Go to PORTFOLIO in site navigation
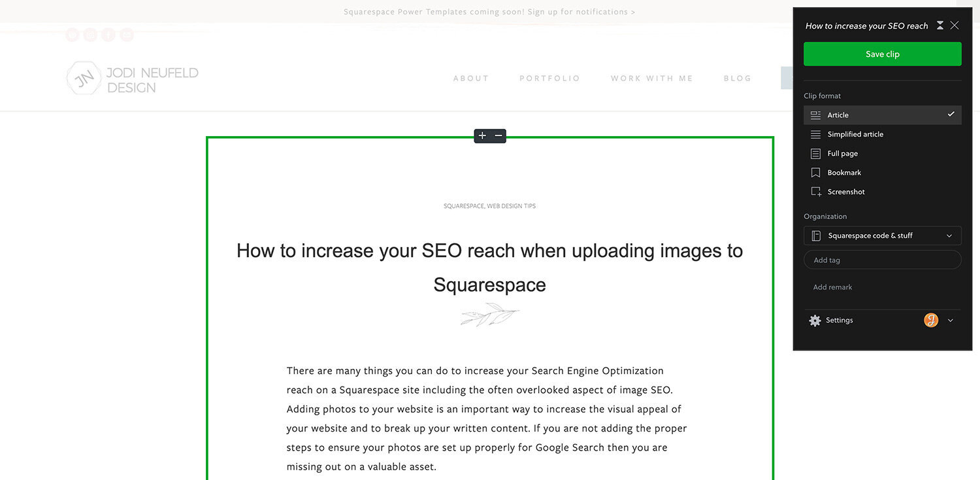This screenshot has width=980, height=480. [549, 78]
